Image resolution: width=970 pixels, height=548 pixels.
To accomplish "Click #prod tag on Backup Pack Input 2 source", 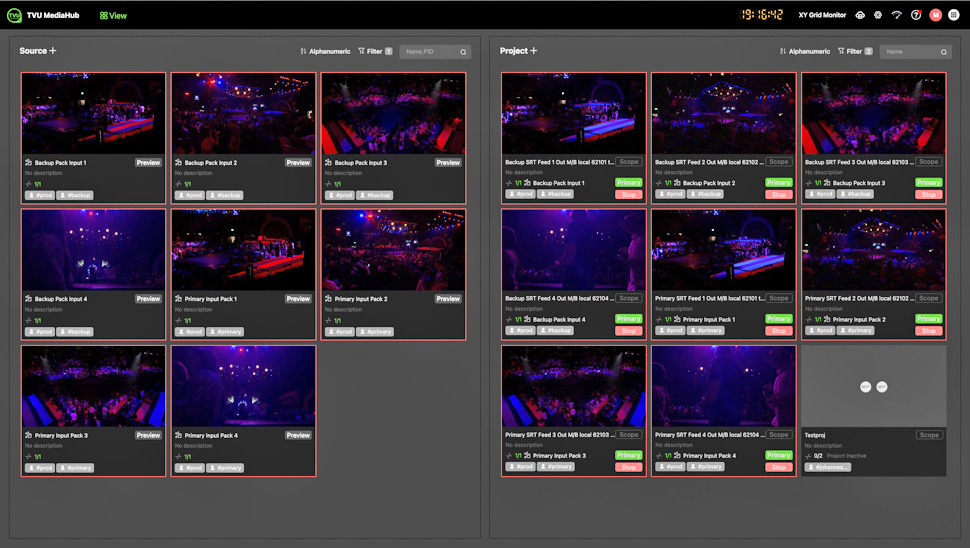I will coord(189,195).
